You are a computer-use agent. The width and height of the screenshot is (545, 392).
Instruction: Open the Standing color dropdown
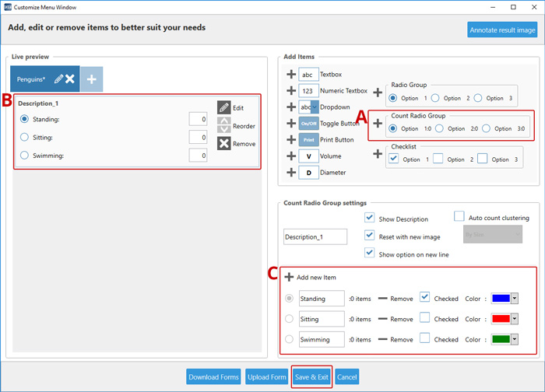coord(515,298)
